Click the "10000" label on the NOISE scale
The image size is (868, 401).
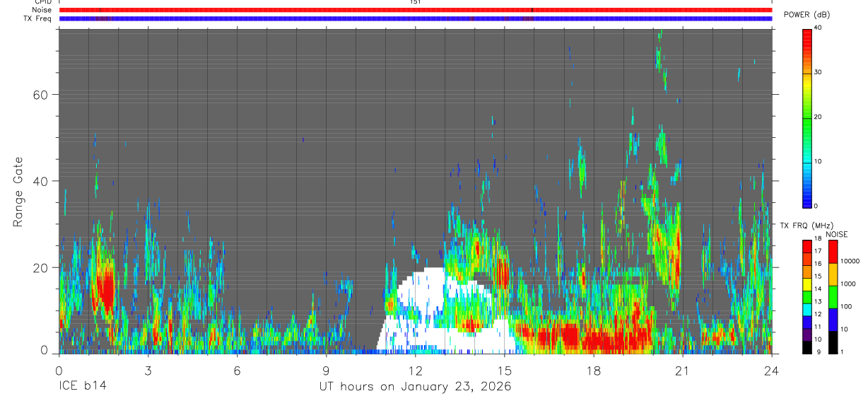tap(849, 261)
